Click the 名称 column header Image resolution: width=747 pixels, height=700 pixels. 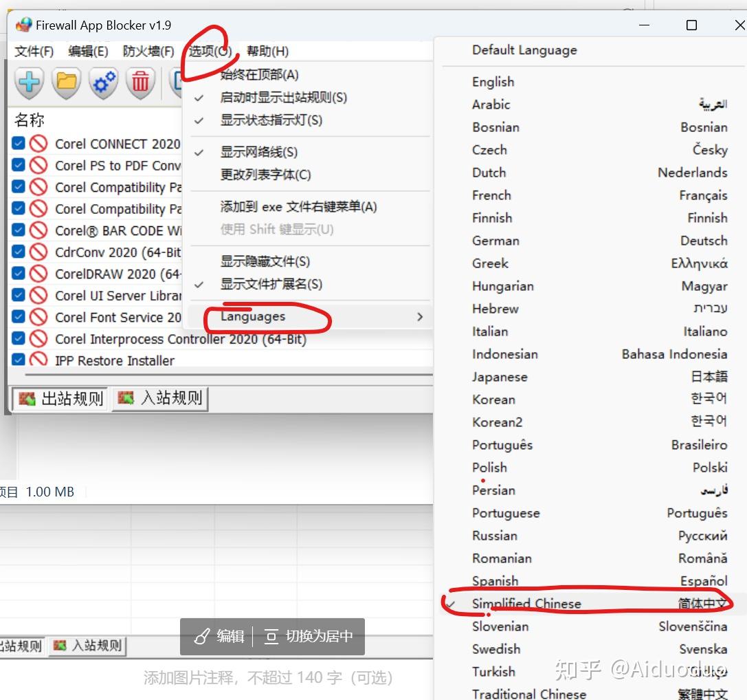coord(28,119)
